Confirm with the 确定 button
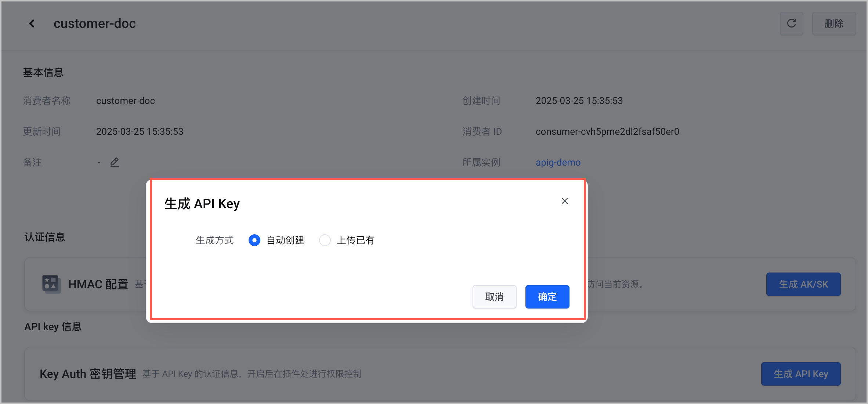Viewport: 868px width, 404px height. click(547, 297)
